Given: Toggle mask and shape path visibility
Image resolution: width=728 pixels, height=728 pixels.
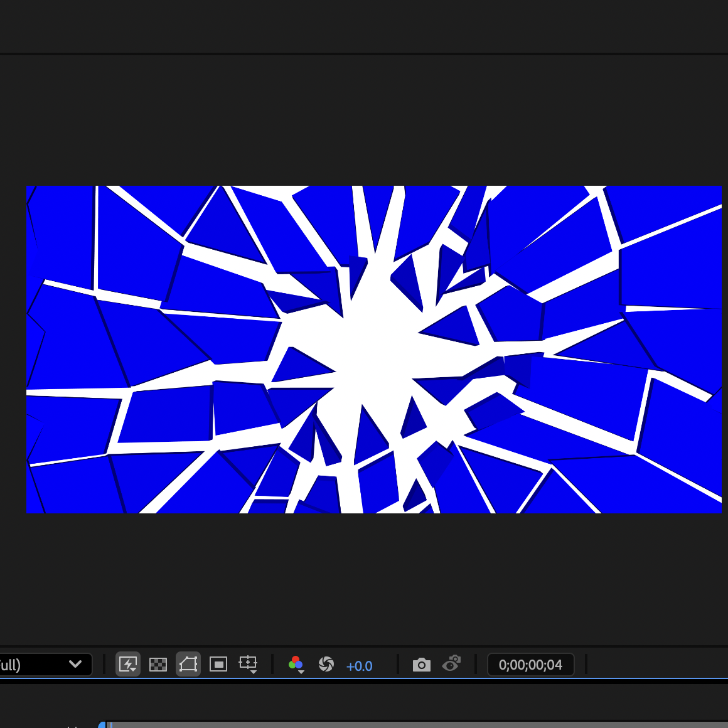Looking at the screenshot, I should tap(188, 664).
